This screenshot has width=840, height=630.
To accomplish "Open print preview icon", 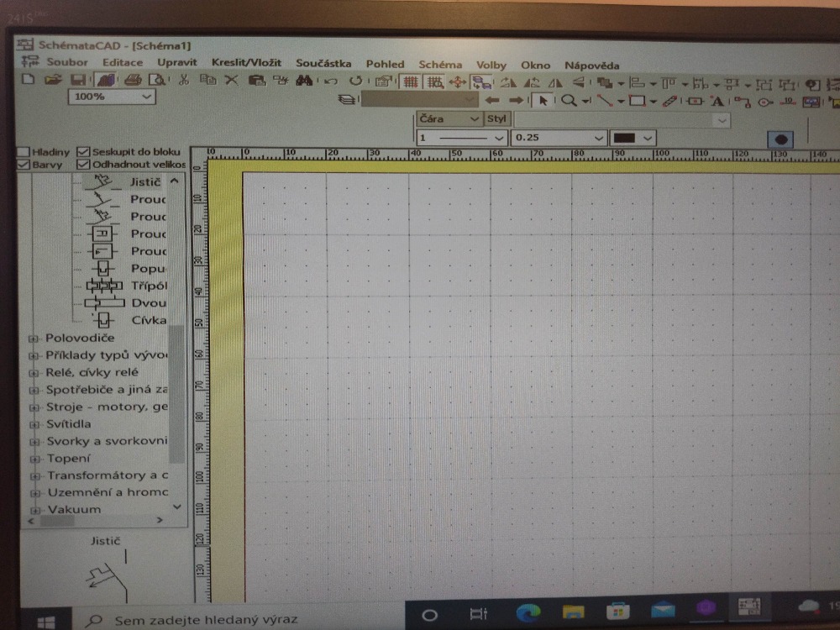I will [x=158, y=81].
